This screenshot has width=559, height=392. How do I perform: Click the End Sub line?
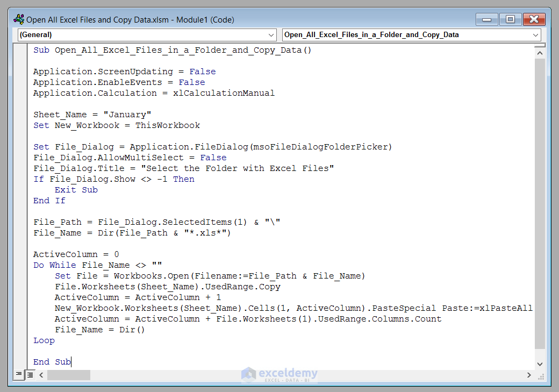point(52,361)
